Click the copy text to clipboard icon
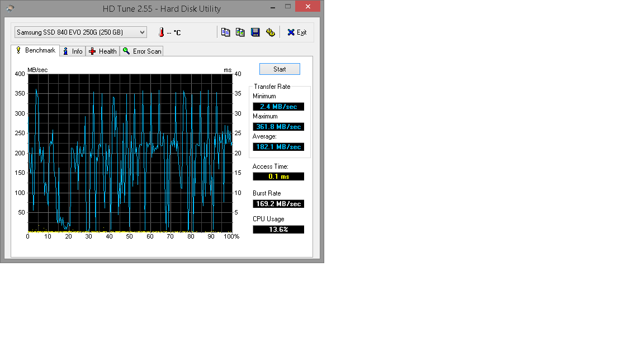Image resolution: width=644 pixels, height=362 pixels. pos(225,32)
